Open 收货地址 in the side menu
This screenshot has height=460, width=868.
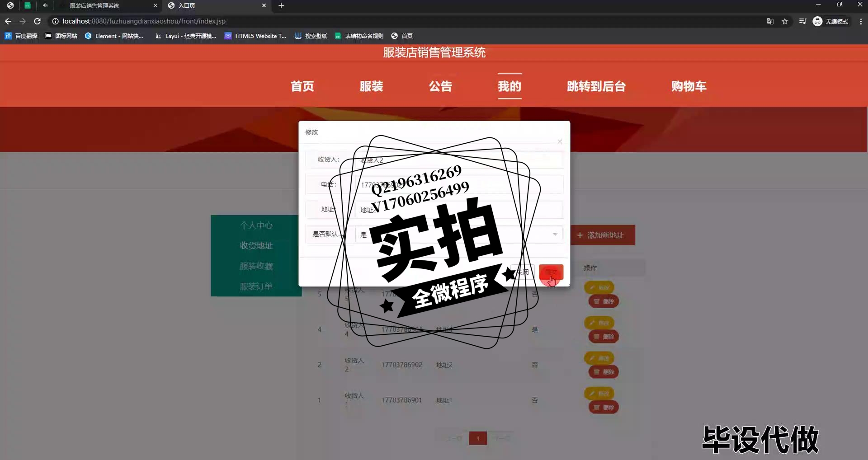(x=256, y=245)
